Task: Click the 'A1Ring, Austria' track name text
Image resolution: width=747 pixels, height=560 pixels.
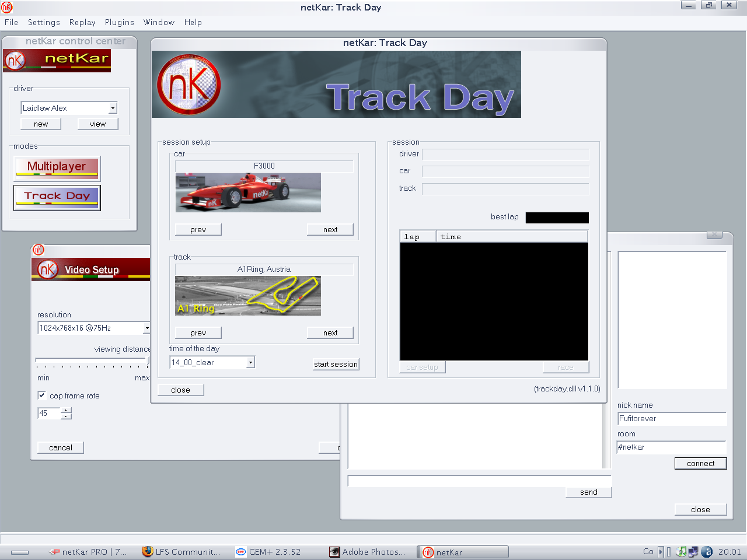Action: point(264,269)
